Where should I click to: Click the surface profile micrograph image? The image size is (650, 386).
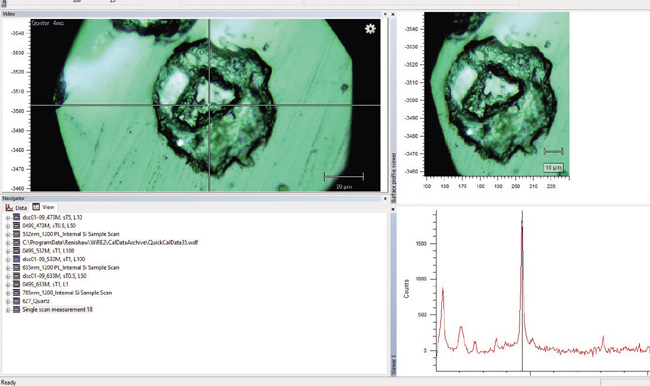(497, 94)
